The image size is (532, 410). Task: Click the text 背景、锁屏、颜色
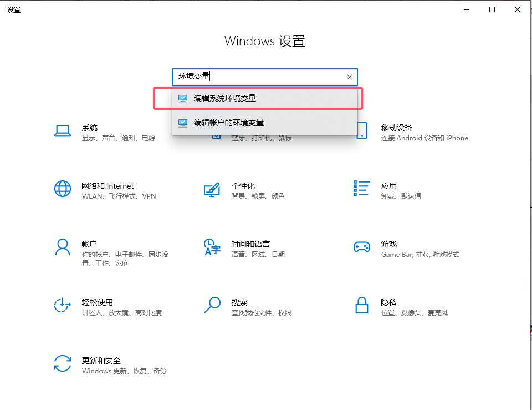(x=258, y=196)
